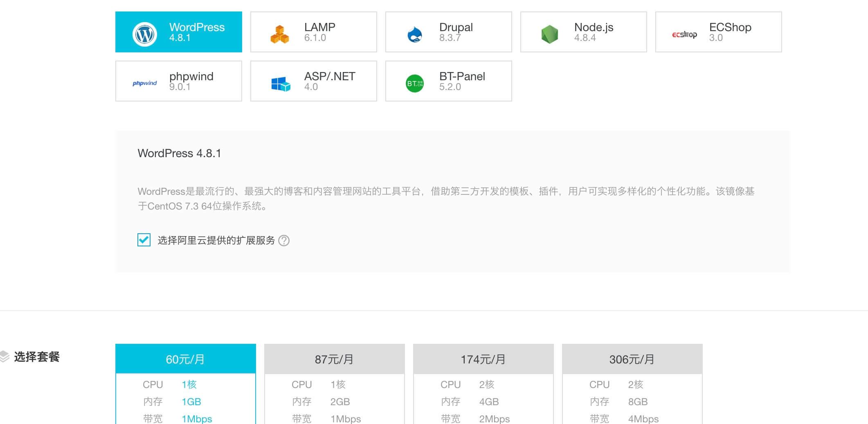Click 4GB memory value in 174元 plan
Image resolution: width=868 pixels, height=424 pixels.
click(x=489, y=402)
